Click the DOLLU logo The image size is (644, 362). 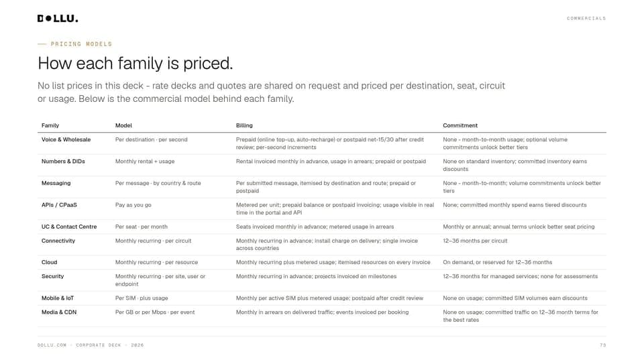pos(58,19)
